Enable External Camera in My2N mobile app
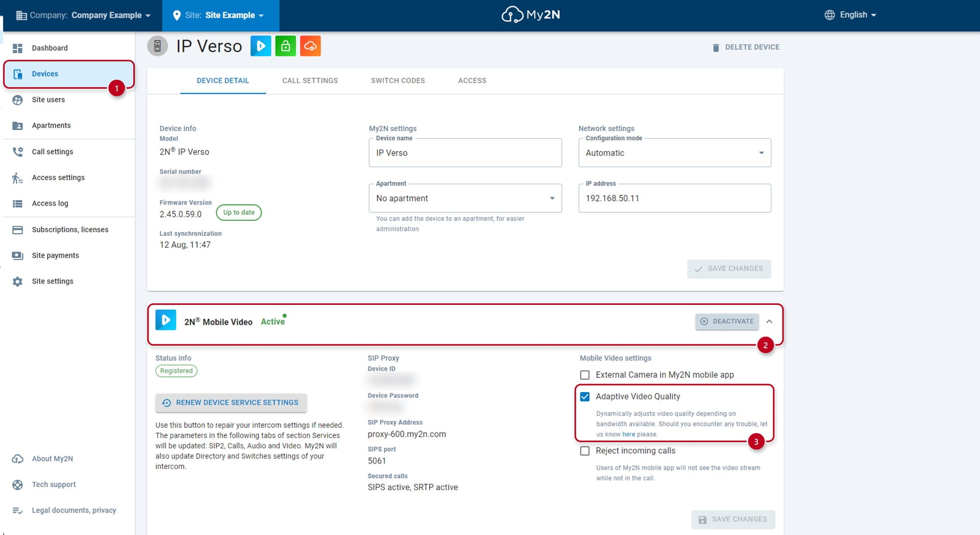 click(585, 375)
